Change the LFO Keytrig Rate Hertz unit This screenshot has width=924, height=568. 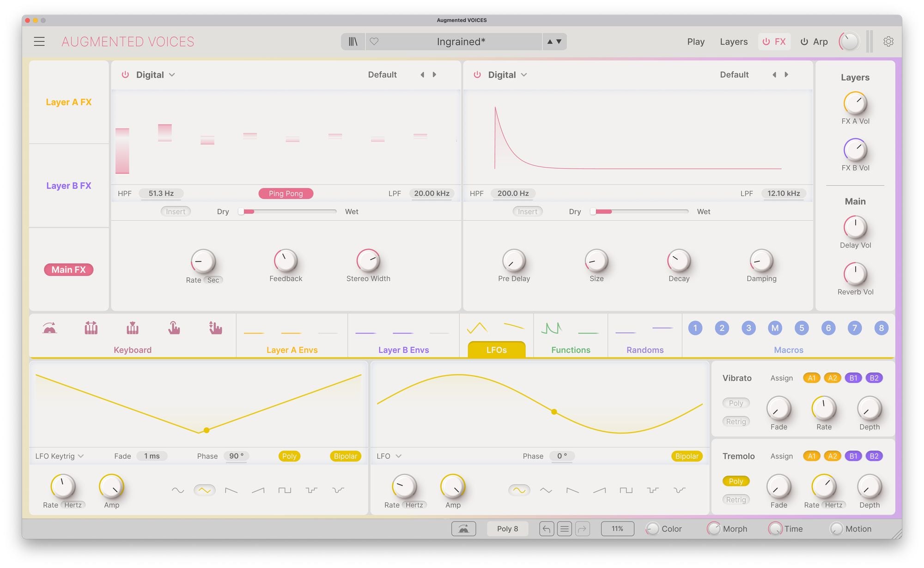(x=73, y=505)
